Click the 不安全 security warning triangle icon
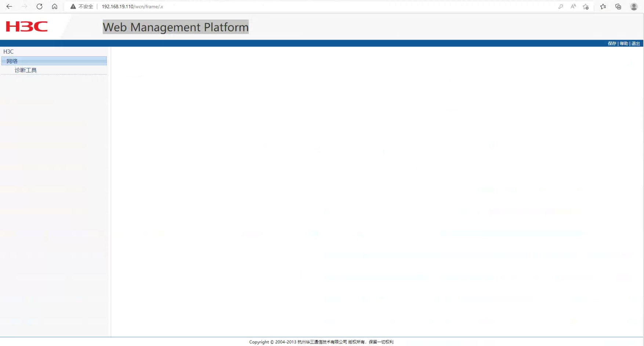This screenshot has height=346, width=644. coord(73,7)
